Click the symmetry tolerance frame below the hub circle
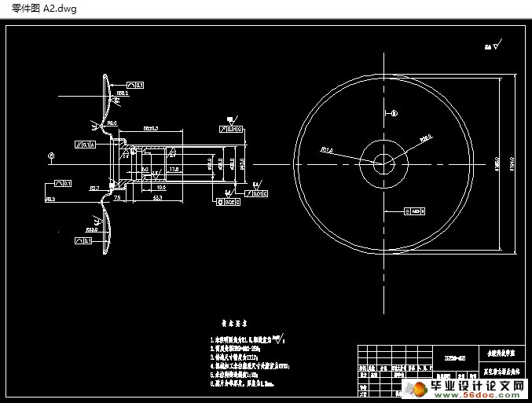This screenshot has height=403, width=532. (x=413, y=211)
